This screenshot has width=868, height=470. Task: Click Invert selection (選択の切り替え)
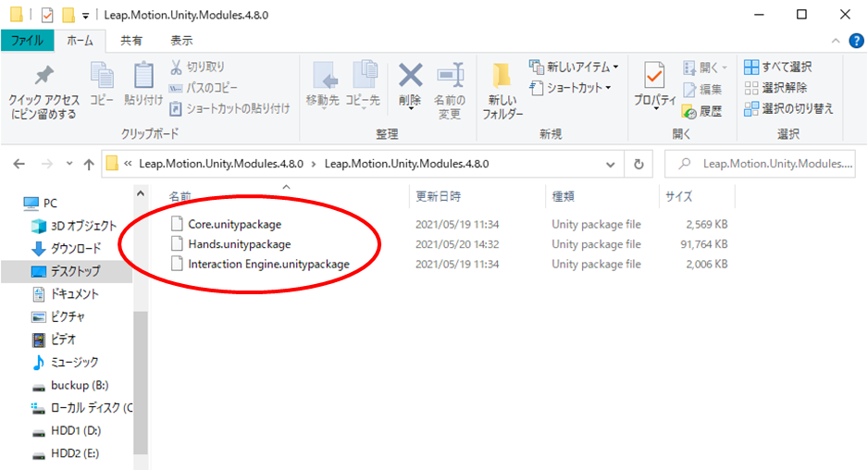[788, 108]
